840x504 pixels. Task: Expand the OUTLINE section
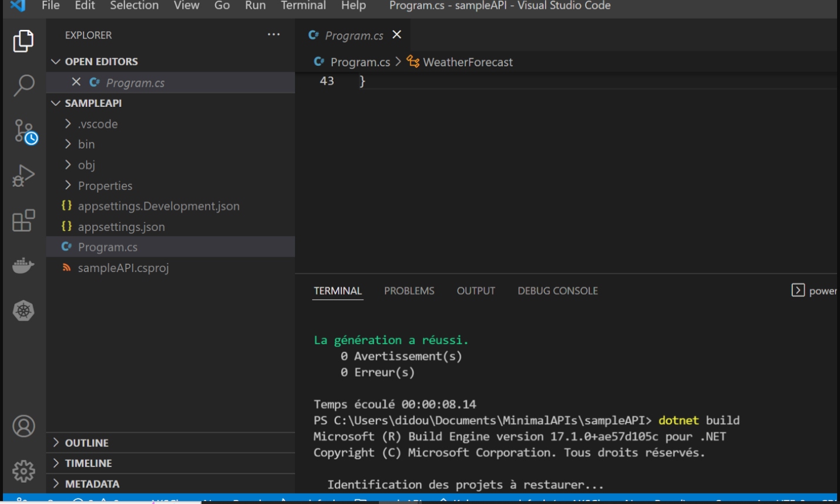coord(86,443)
